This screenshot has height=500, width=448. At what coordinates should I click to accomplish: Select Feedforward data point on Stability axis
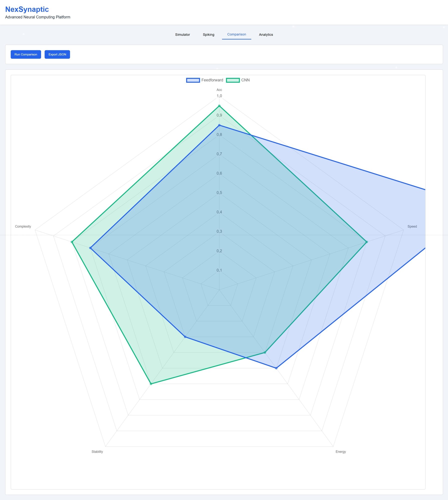(185, 337)
